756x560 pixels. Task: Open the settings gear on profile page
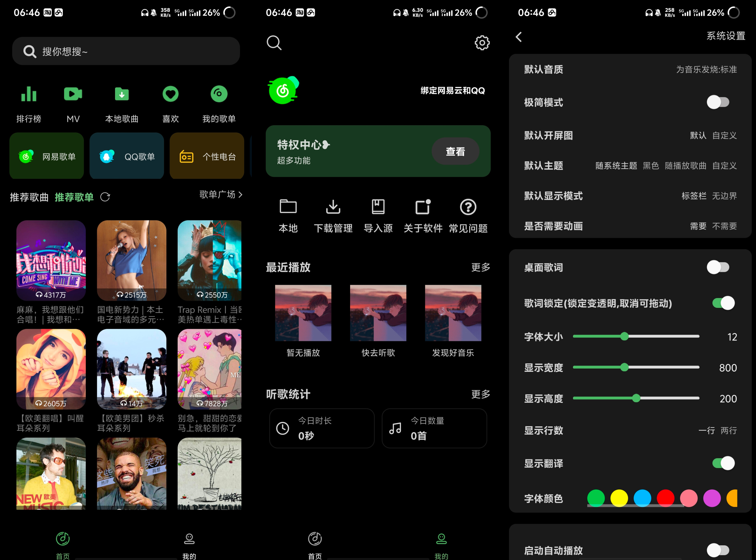482,43
